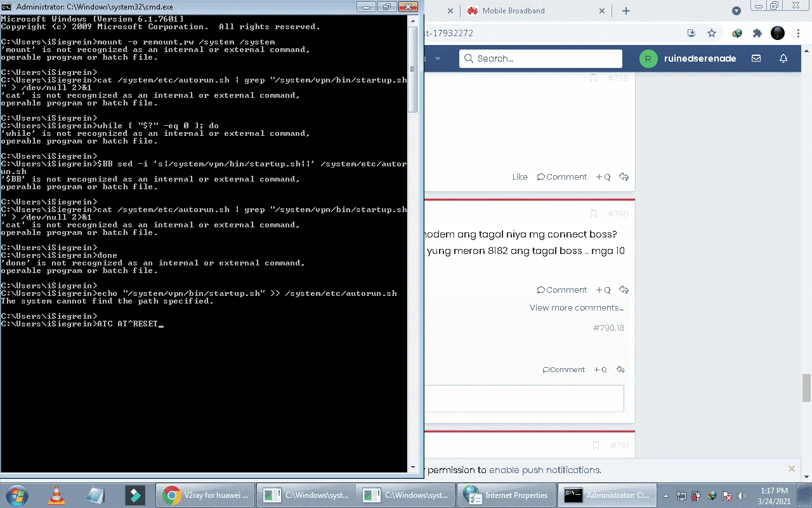
Task: Open forum messages envelope icon
Action: (756, 58)
